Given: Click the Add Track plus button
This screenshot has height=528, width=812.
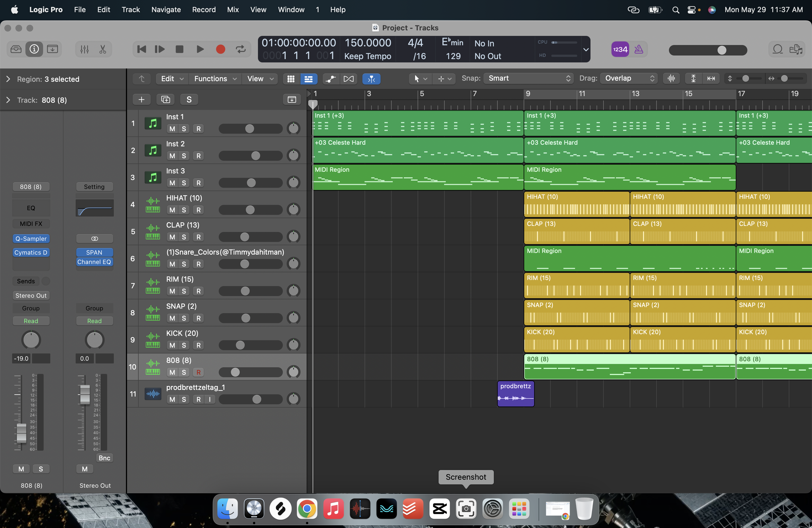Looking at the screenshot, I should [x=141, y=100].
